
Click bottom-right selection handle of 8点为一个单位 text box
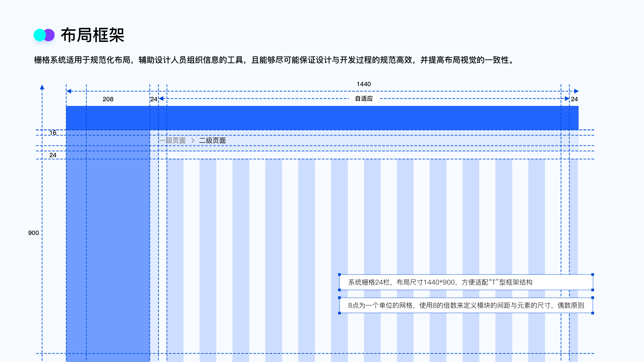click(593, 313)
